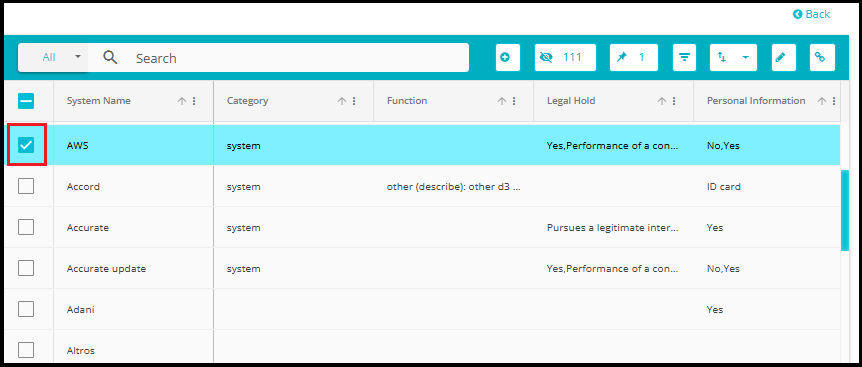Click the vertical scrollbar thumb
The height and width of the screenshot is (367, 862).
click(845, 210)
